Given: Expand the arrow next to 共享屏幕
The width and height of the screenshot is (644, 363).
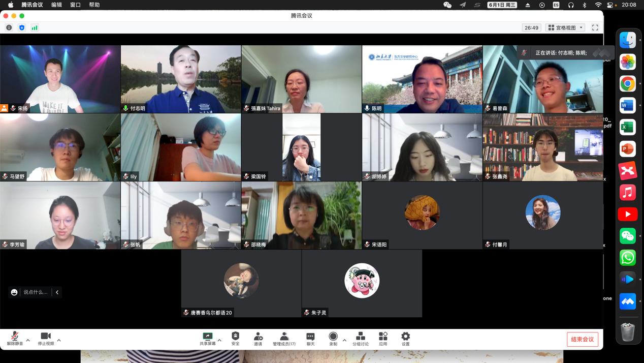Looking at the screenshot, I should pos(219,340).
